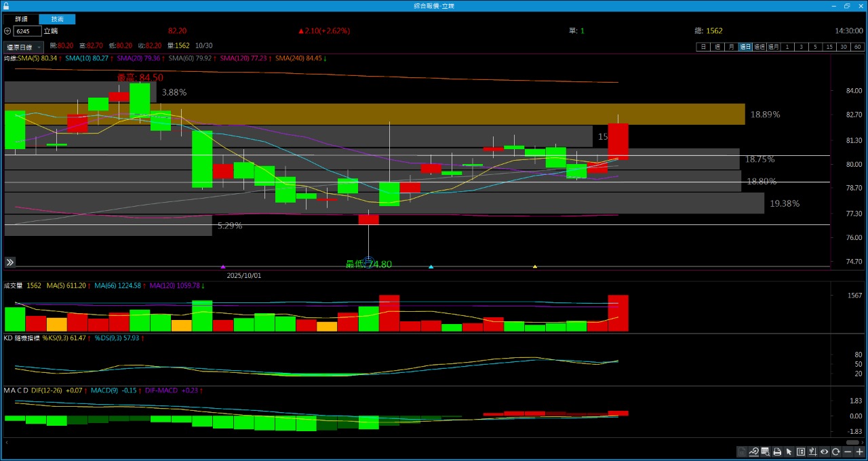Select the 1-minute timeframe

[787, 47]
